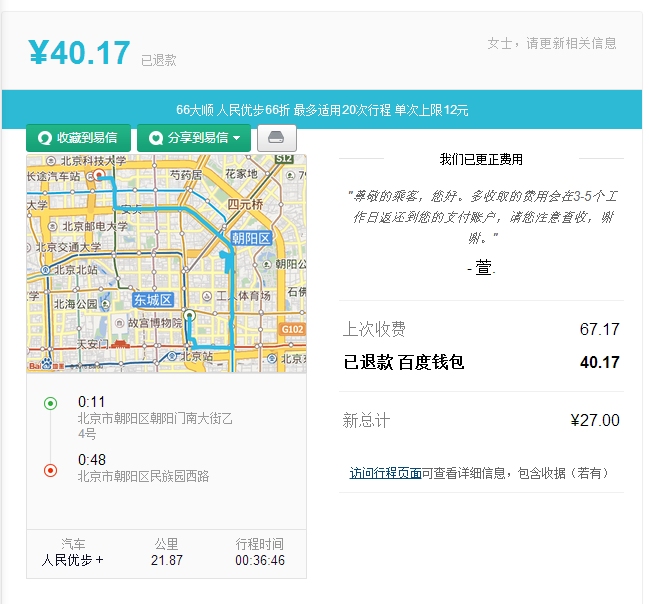649x604 pixels.
Task: Click the 已退款 百度钱包 row label
Action: (x=404, y=362)
